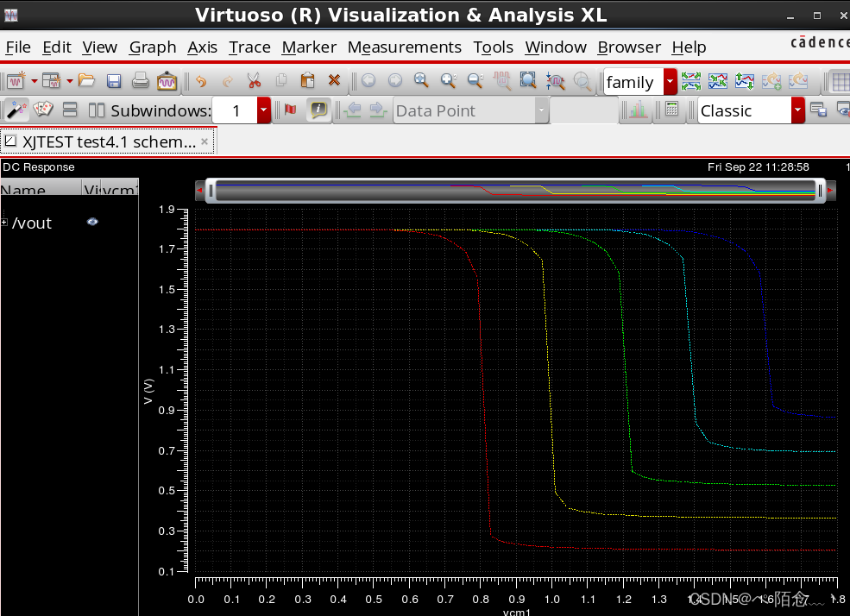Open the Window menu
The image size is (850, 616).
[556, 47]
